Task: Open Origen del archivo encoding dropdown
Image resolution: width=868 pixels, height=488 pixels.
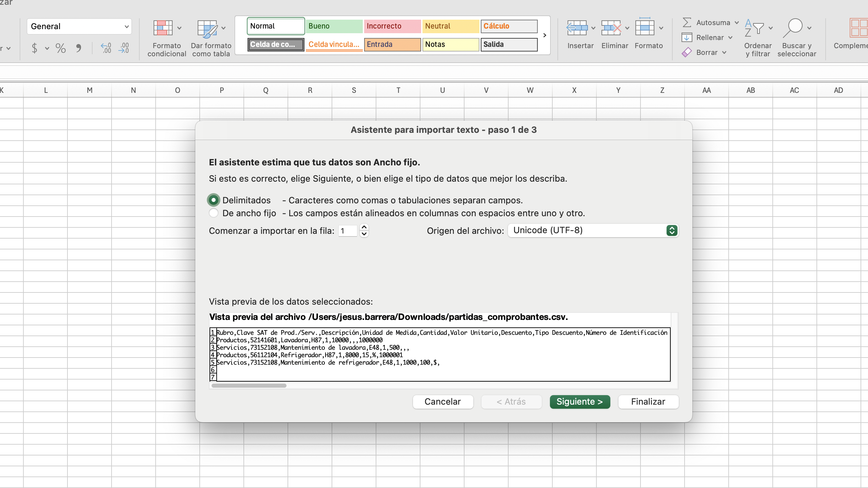Action: (593, 230)
